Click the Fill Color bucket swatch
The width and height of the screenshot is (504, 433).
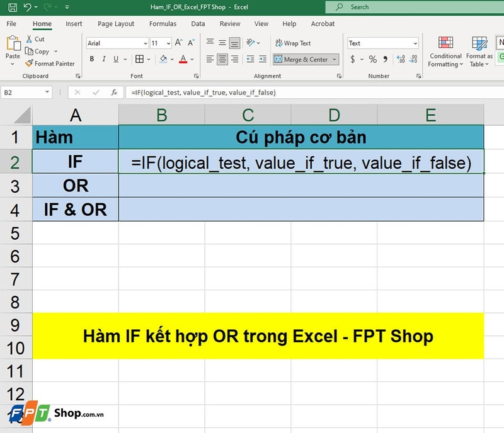pos(163,59)
